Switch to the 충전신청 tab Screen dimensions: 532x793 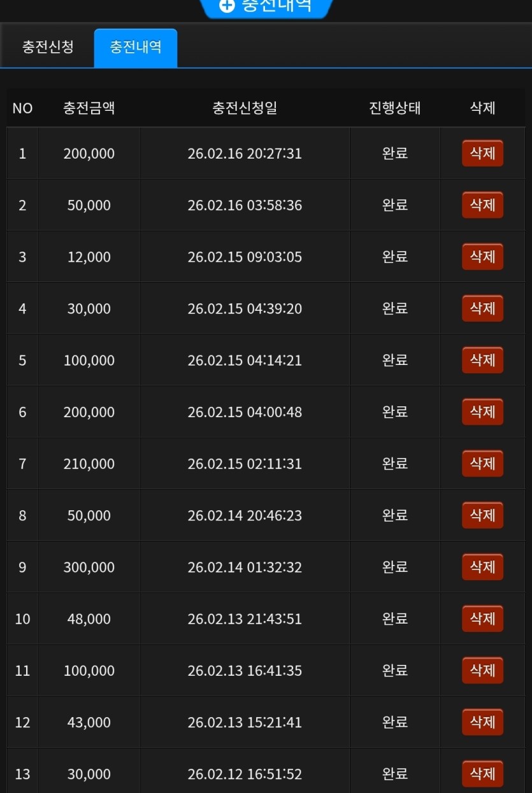pyautogui.click(x=48, y=47)
